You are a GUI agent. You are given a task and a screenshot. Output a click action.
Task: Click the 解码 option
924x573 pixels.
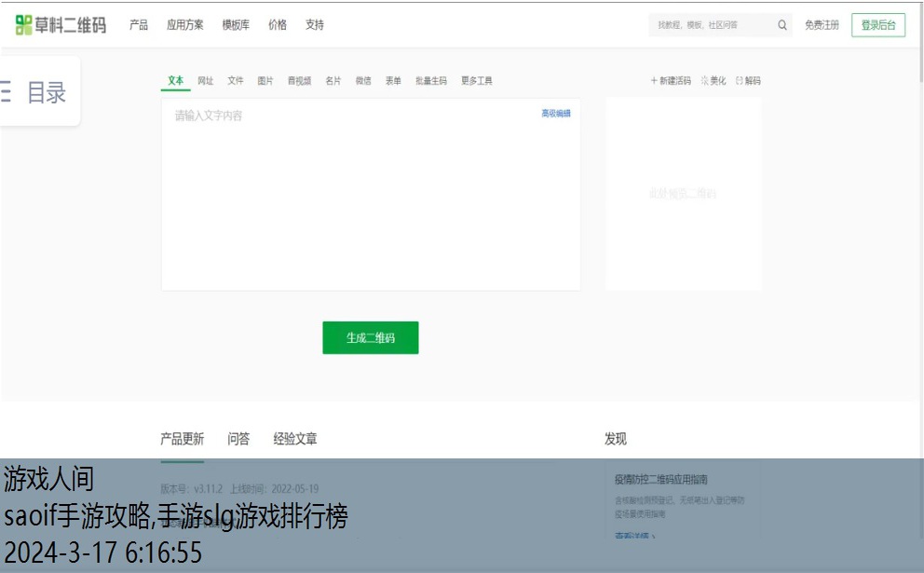pyautogui.click(x=748, y=81)
